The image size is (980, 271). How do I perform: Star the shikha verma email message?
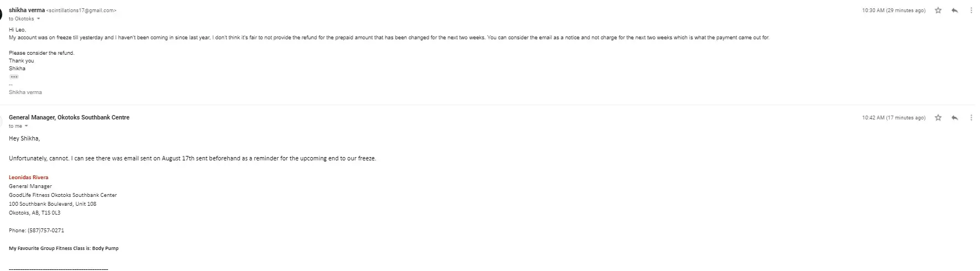(x=938, y=11)
